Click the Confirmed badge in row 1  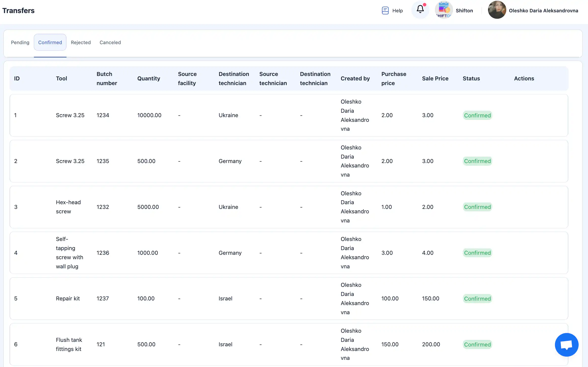tap(477, 115)
